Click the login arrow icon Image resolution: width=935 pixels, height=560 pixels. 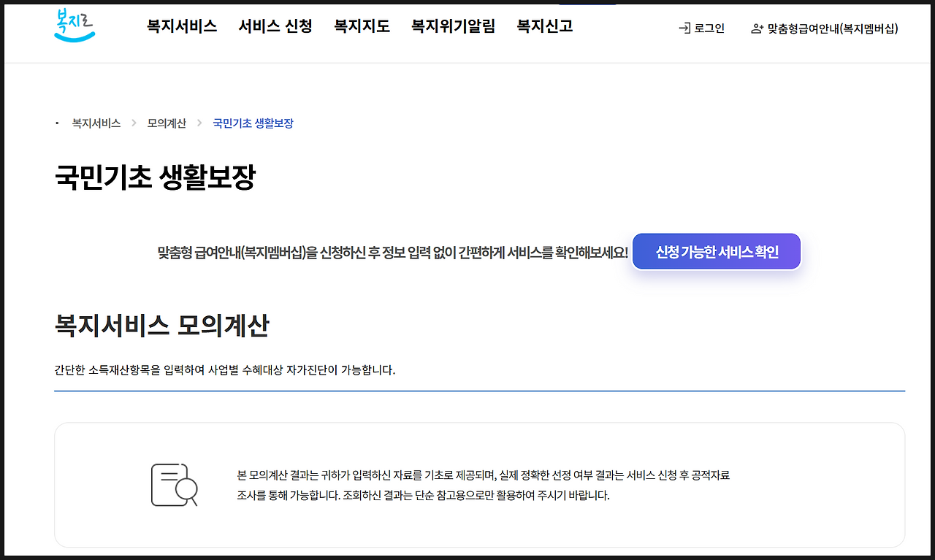coord(684,28)
